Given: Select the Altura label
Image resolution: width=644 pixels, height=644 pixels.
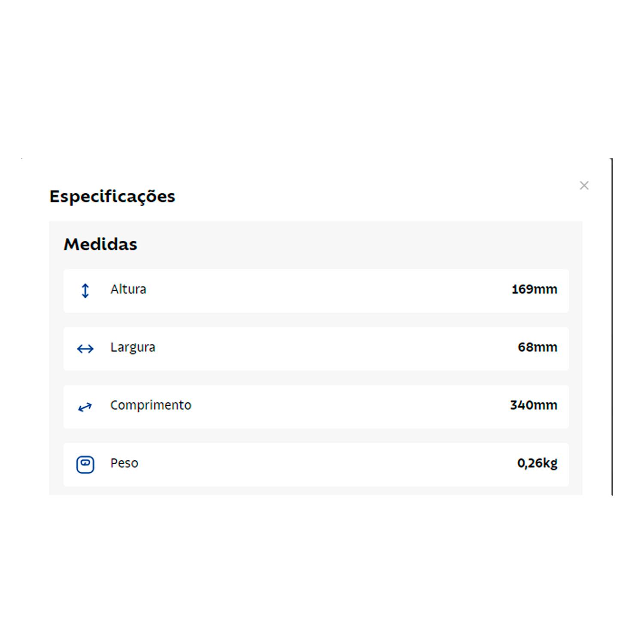Looking at the screenshot, I should pyautogui.click(x=128, y=289).
